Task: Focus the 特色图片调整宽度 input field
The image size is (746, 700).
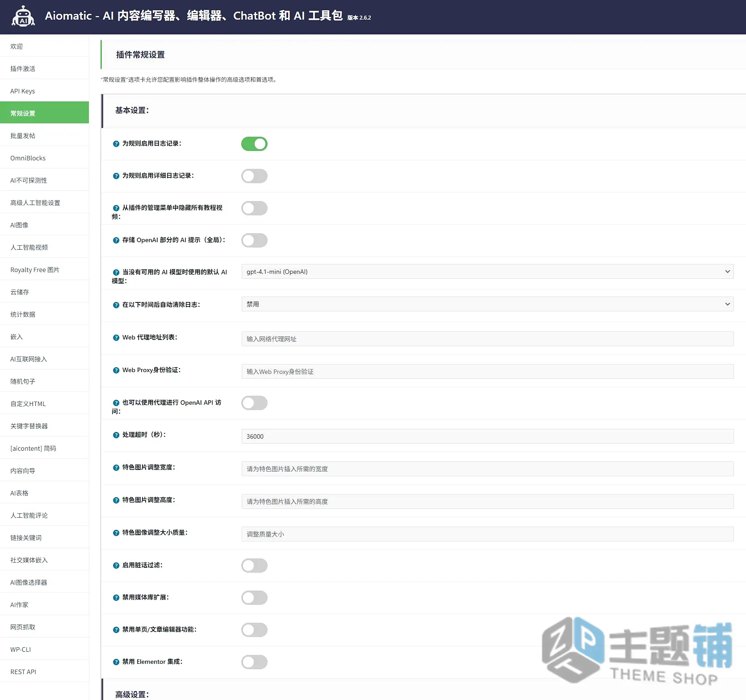Action: point(487,469)
